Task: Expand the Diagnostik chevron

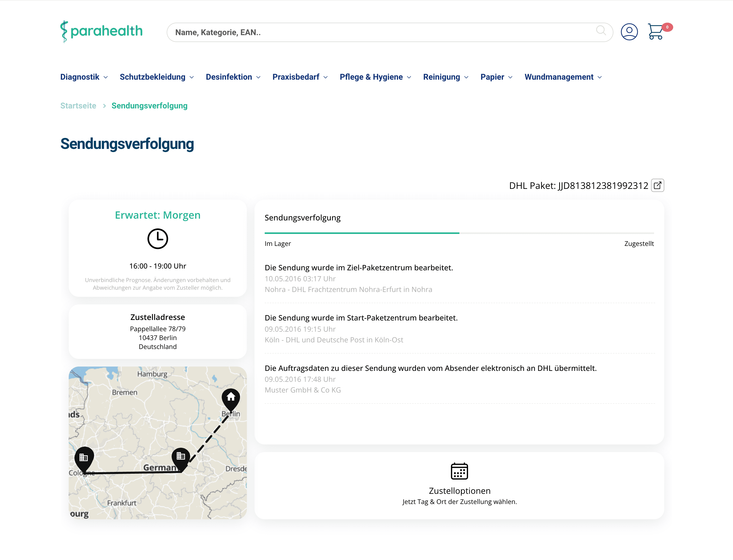Action: pyautogui.click(x=106, y=77)
